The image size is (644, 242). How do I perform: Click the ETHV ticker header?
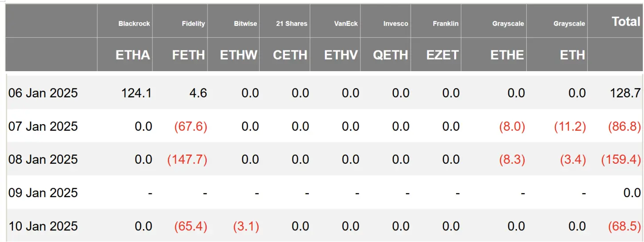(x=341, y=55)
